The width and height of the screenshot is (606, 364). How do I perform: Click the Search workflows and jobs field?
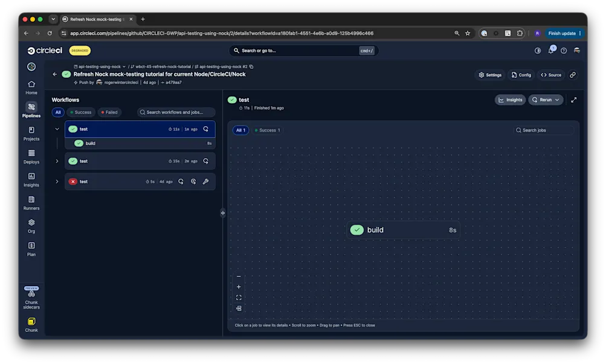point(176,112)
